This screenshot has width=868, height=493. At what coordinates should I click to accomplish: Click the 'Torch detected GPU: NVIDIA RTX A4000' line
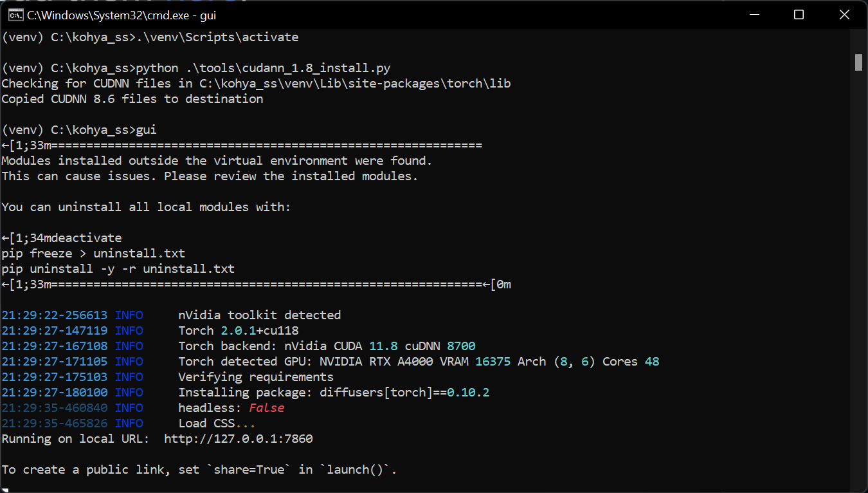[x=419, y=362]
